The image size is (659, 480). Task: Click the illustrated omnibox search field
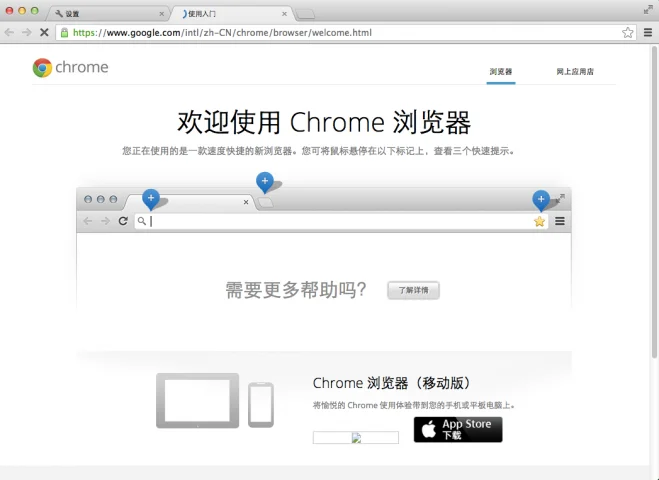341,221
